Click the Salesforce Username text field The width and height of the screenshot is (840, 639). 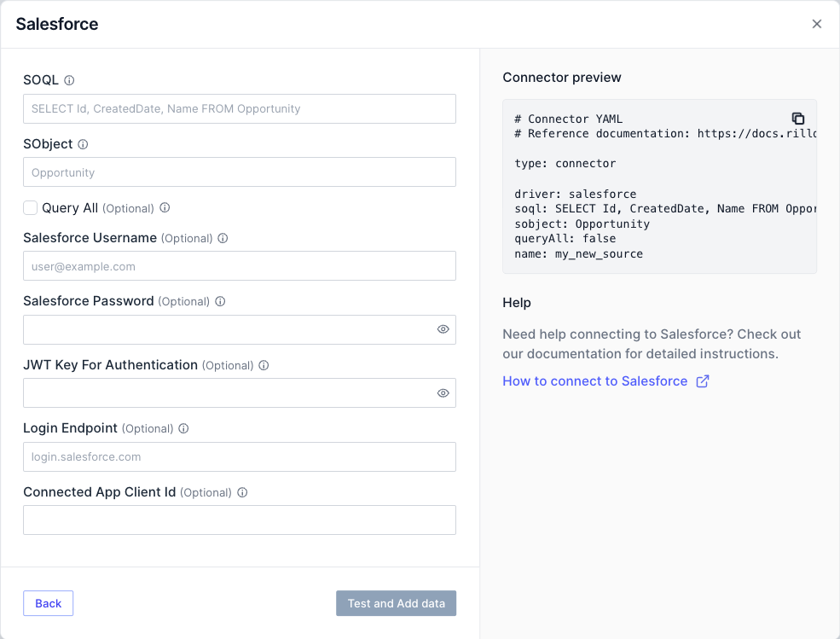point(239,266)
